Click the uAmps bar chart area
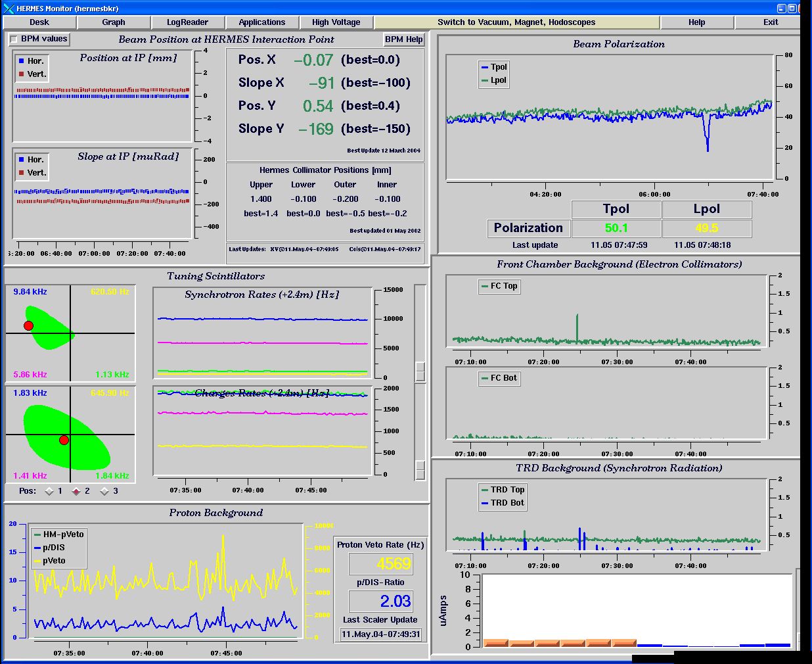Image resolution: width=812 pixels, height=664 pixels. pos(637,611)
